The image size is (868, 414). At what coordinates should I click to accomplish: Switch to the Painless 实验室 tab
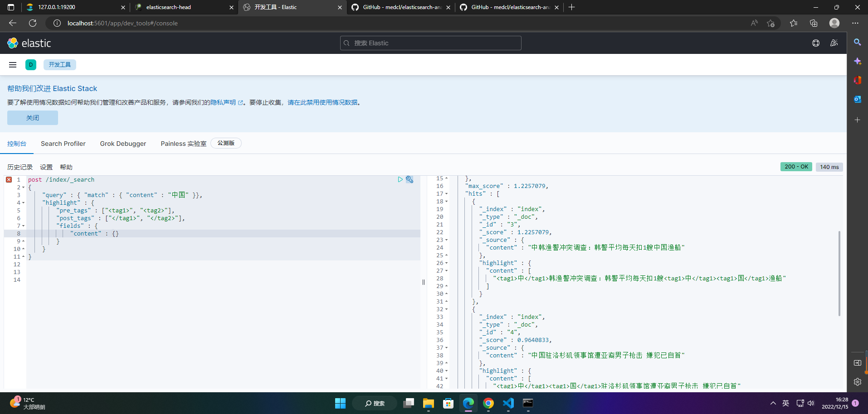(183, 144)
